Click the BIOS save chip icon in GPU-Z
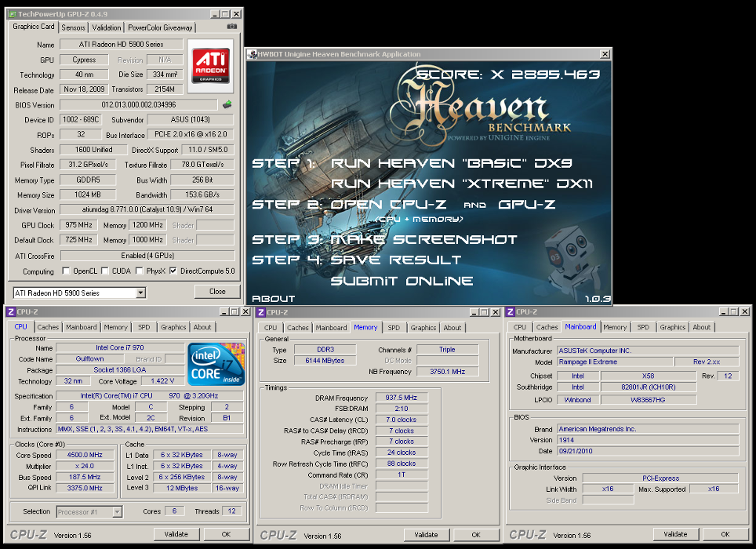 (x=227, y=104)
